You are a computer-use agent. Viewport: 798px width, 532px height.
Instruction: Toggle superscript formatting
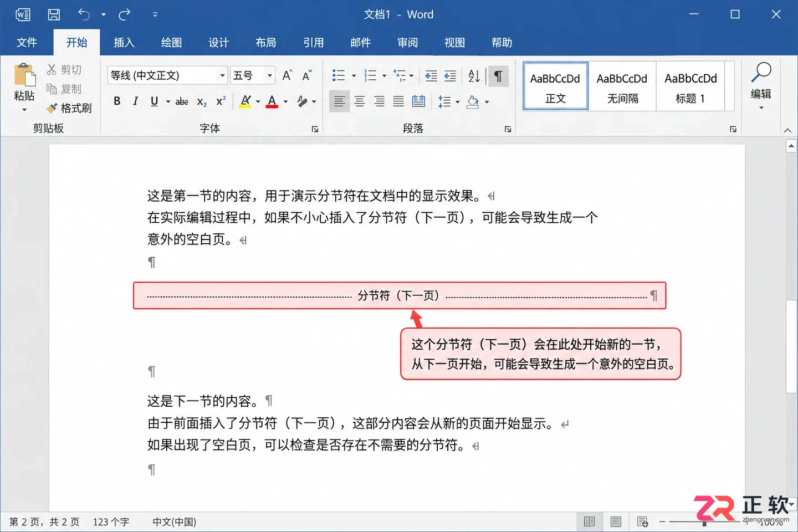pyautogui.click(x=221, y=101)
